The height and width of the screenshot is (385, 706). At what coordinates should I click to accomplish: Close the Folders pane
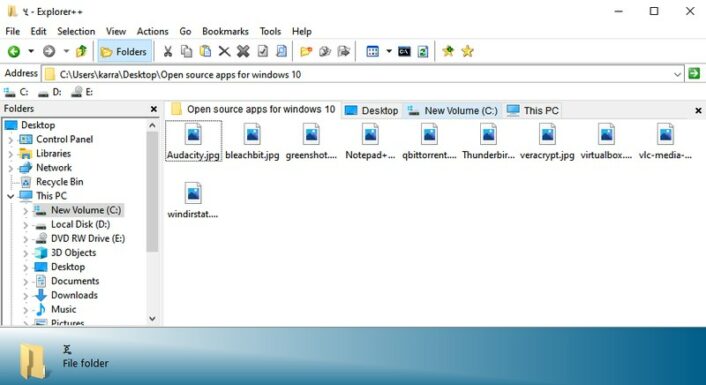(x=154, y=109)
